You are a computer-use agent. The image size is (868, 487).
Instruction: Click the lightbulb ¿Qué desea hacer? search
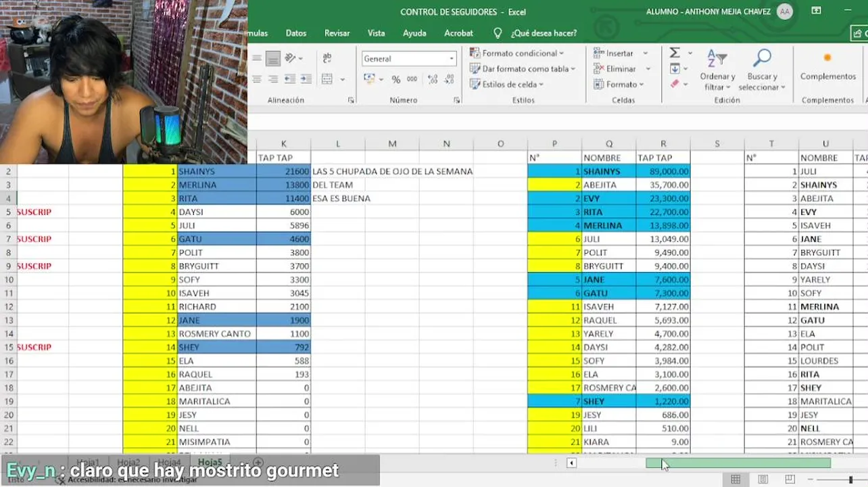(498, 32)
